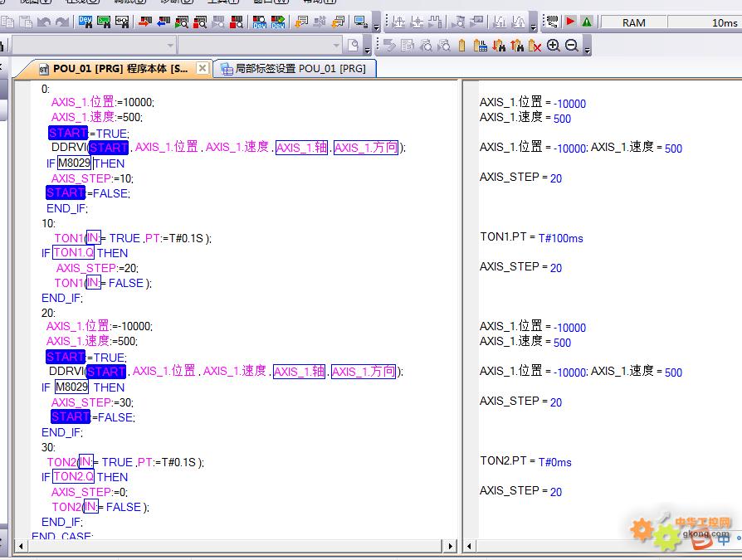
Task: Click Read from PLC blue arrow icon
Action: pos(164,22)
